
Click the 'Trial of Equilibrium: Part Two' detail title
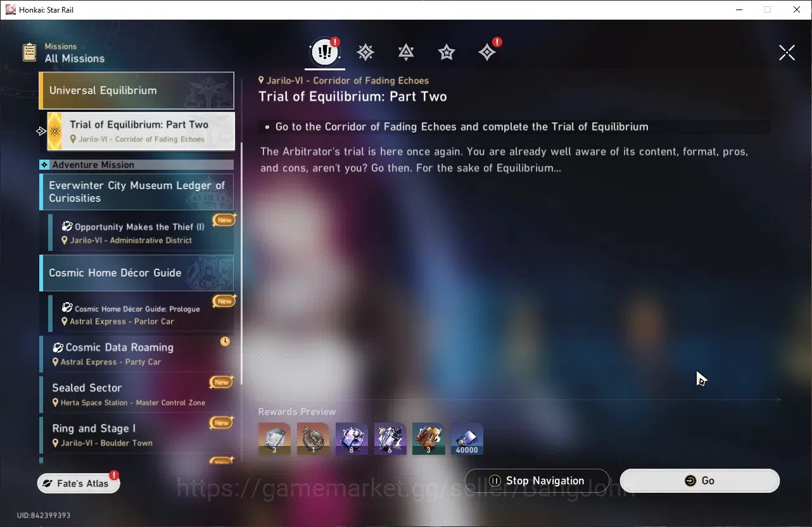[353, 97]
